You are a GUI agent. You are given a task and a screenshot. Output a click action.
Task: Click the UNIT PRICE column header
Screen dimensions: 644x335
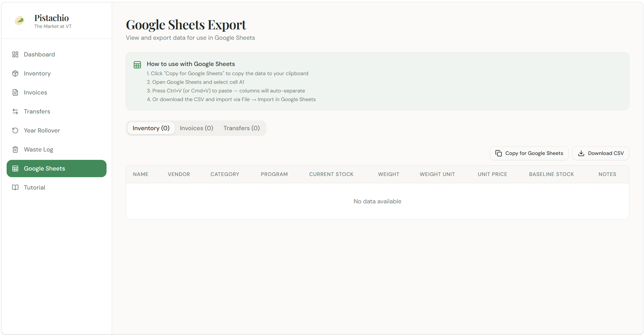click(492, 174)
